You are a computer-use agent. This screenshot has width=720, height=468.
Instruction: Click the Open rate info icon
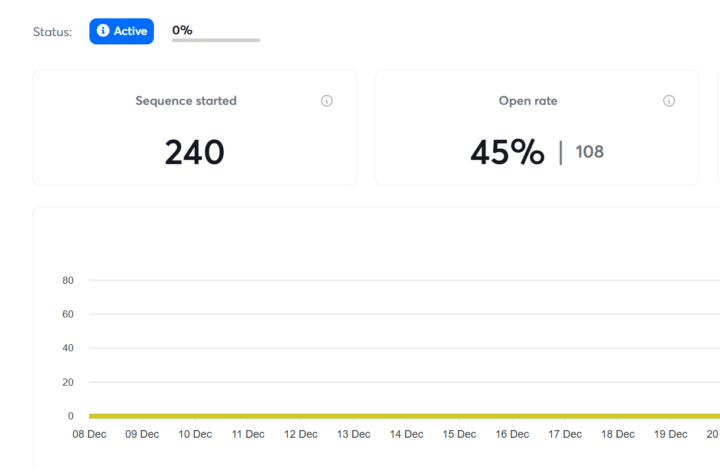coord(669,101)
